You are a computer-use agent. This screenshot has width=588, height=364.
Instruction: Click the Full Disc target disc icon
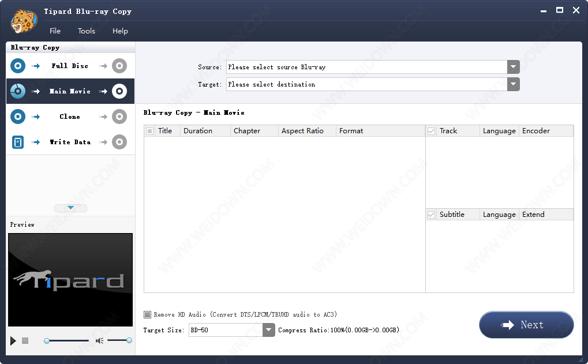pos(119,66)
